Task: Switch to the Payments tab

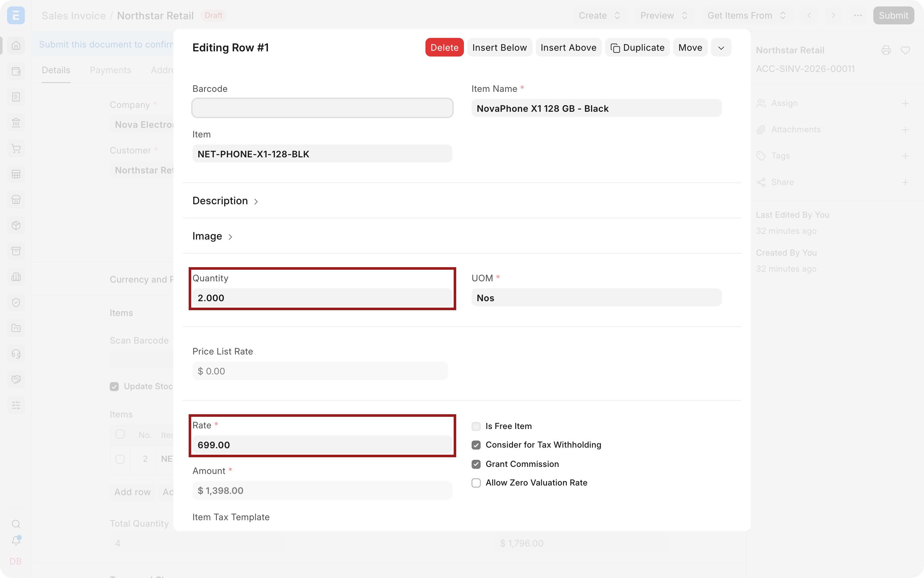Action: [x=110, y=70]
